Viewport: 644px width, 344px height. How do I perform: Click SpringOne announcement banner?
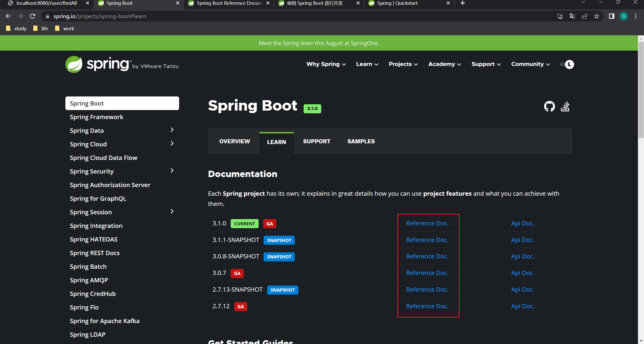click(319, 43)
